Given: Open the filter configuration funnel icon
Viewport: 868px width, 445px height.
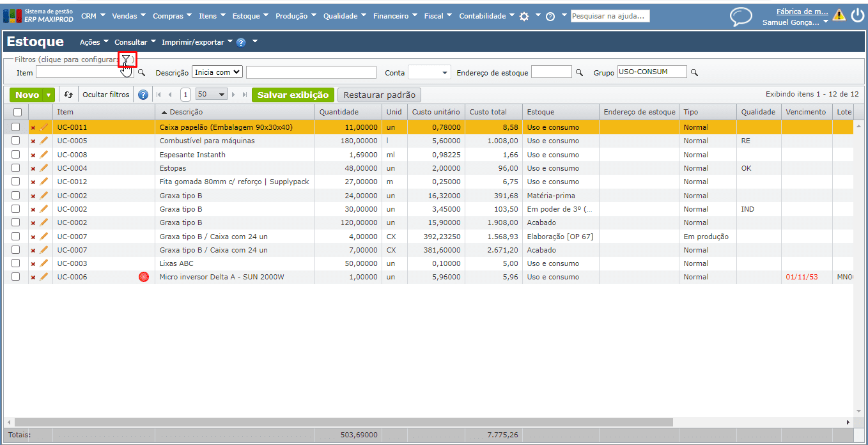Looking at the screenshot, I should pyautogui.click(x=127, y=59).
